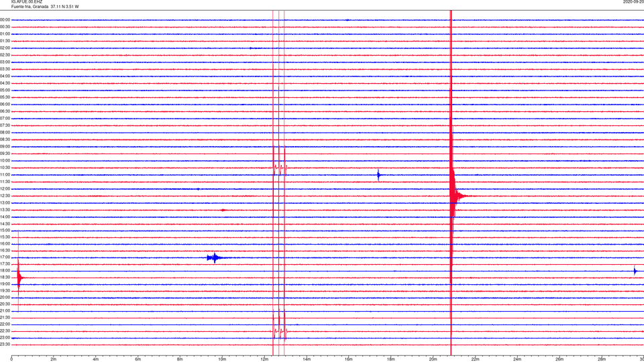Select the 02:00 trace time label
This screenshot has width=644, height=362.
[5, 48]
